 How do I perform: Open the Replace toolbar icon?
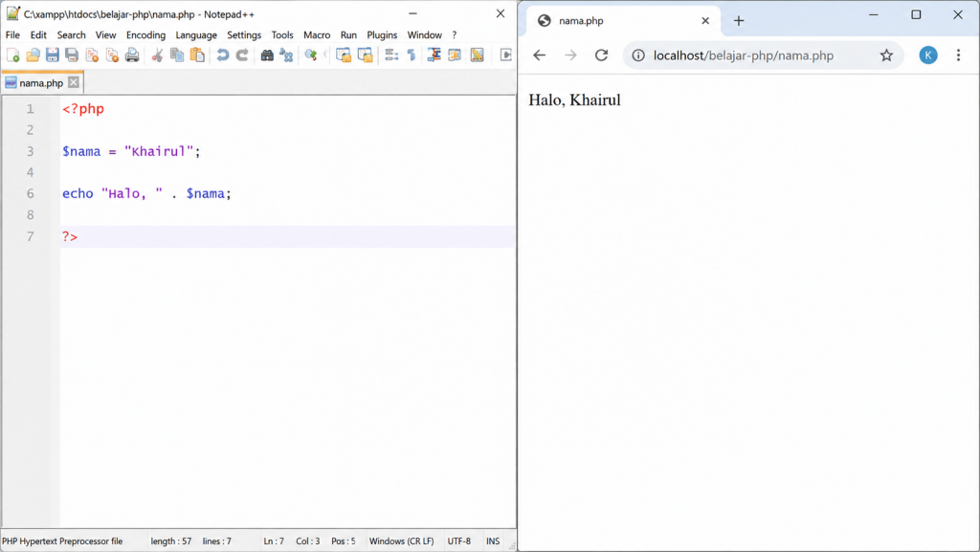coord(286,55)
